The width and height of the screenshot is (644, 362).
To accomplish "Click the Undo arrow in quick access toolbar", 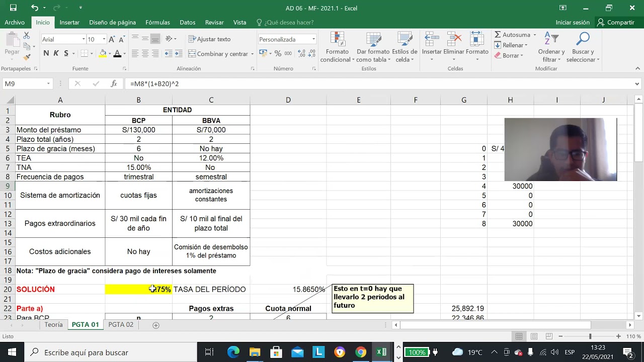I will point(34,8).
